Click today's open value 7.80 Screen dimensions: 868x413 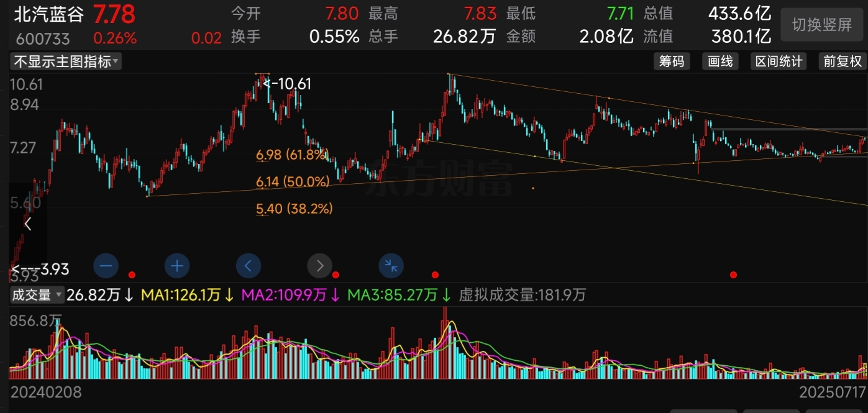(x=341, y=14)
